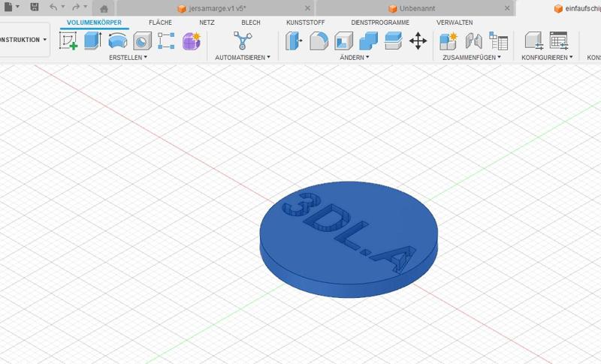
Task: Switch to the Kunststoff tab
Action: [x=306, y=23]
